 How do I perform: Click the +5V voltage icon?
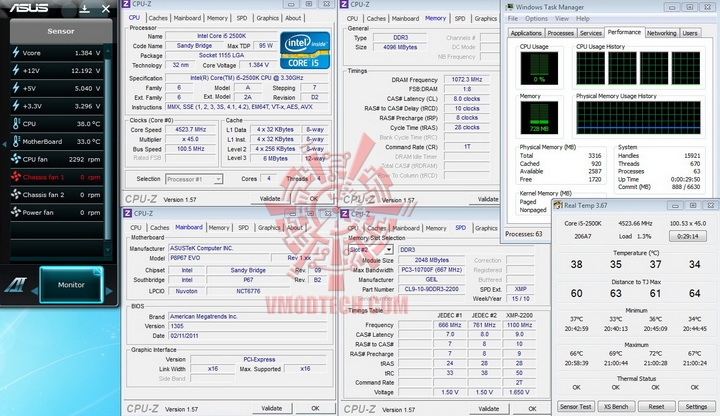point(16,88)
